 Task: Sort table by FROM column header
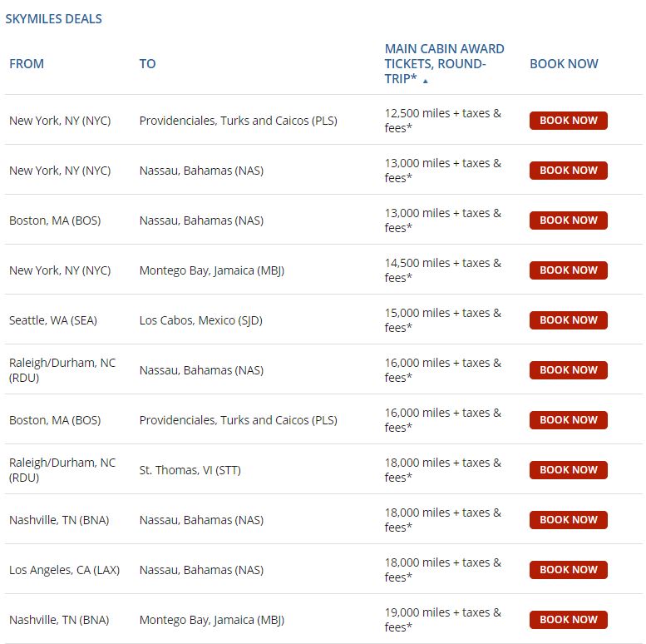[27, 64]
